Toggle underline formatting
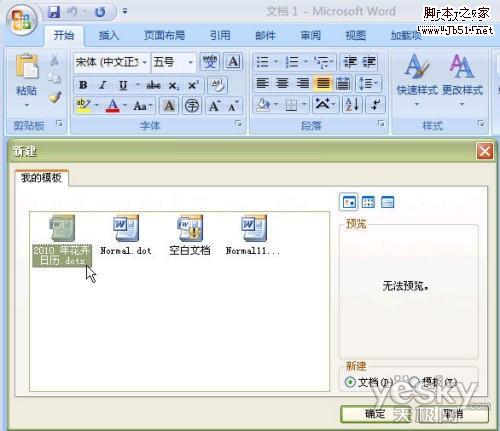500x431 pixels. tap(123, 85)
